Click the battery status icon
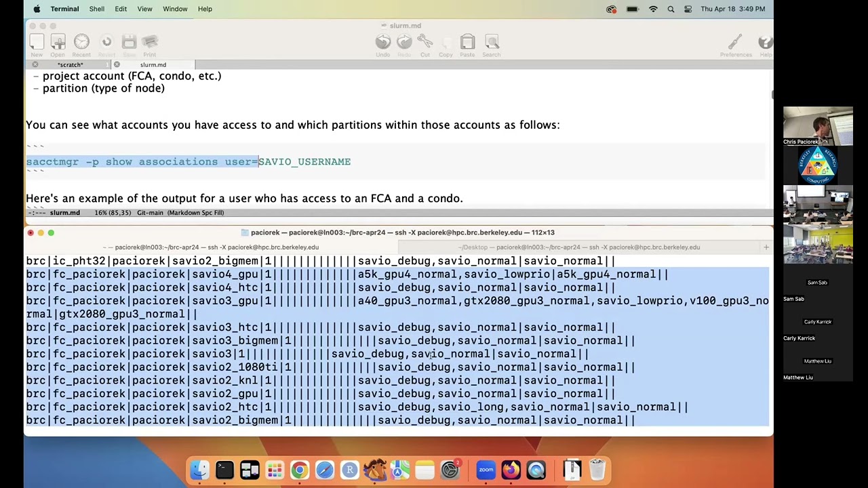This screenshot has height=488, width=868. tap(632, 9)
